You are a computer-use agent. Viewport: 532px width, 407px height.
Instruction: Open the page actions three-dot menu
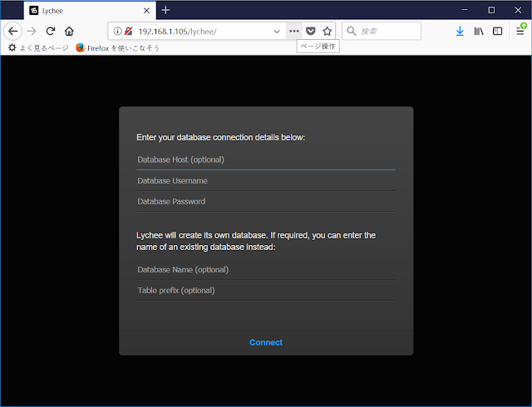click(x=293, y=32)
